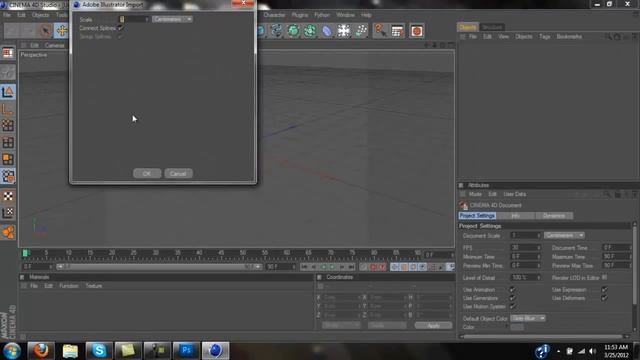Open Scale unit dropdown in import dialog
The width and height of the screenshot is (640, 360).
tap(172, 19)
